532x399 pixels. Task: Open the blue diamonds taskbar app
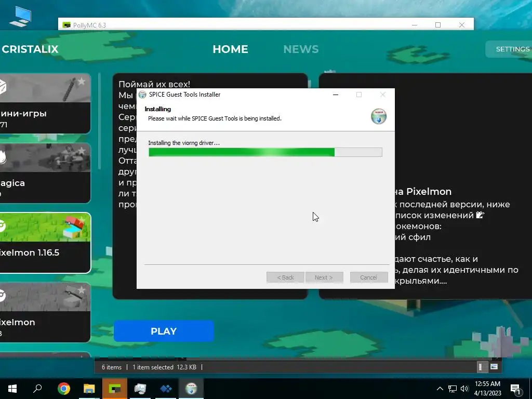(x=166, y=389)
